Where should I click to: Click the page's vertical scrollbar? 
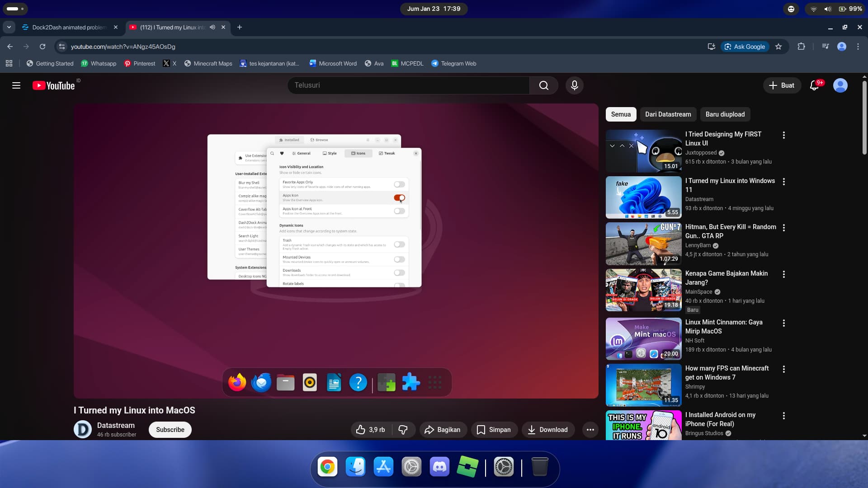click(864, 117)
